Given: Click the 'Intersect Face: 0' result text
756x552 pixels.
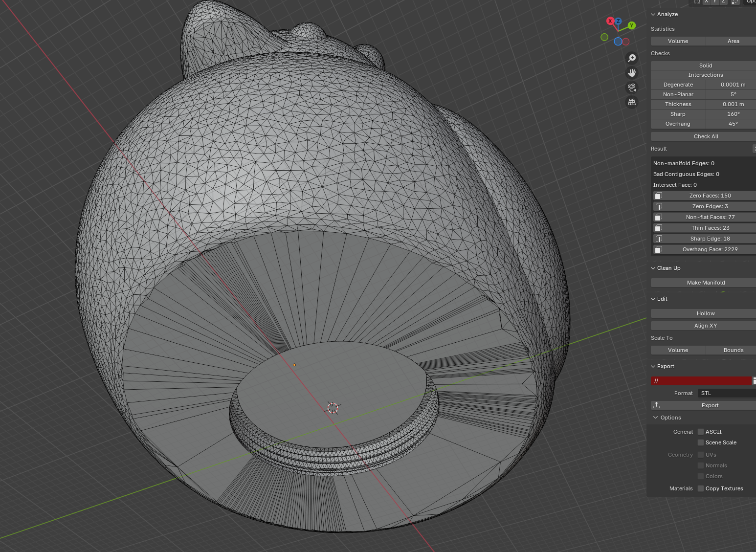Looking at the screenshot, I should click(675, 185).
